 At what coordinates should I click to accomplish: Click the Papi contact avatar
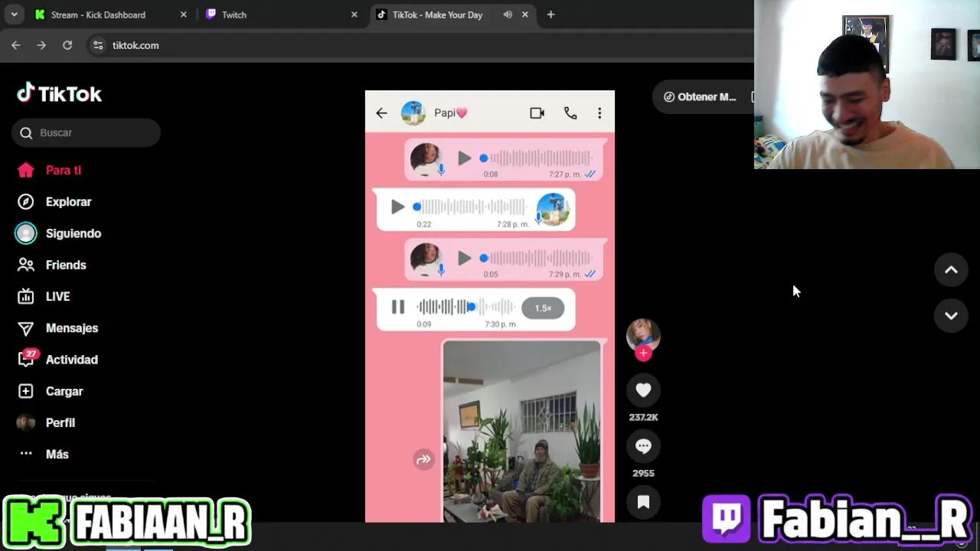[x=413, y=113]
